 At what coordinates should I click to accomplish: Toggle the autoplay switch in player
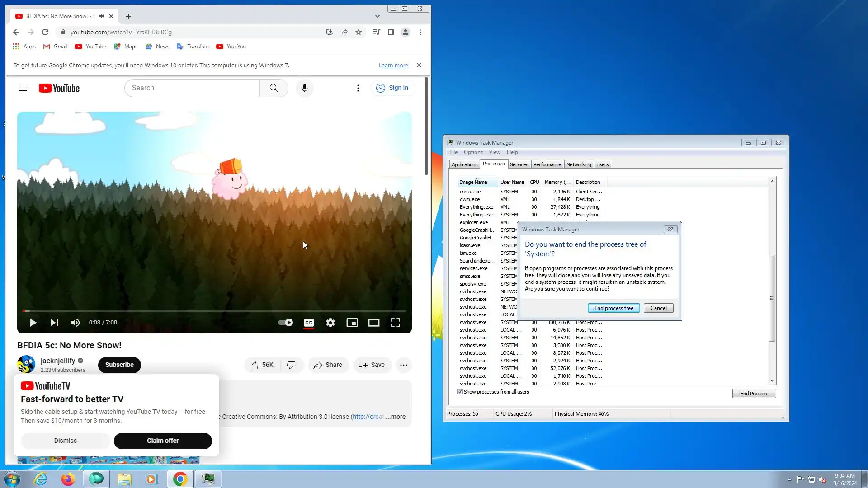(x=286, y=323)
